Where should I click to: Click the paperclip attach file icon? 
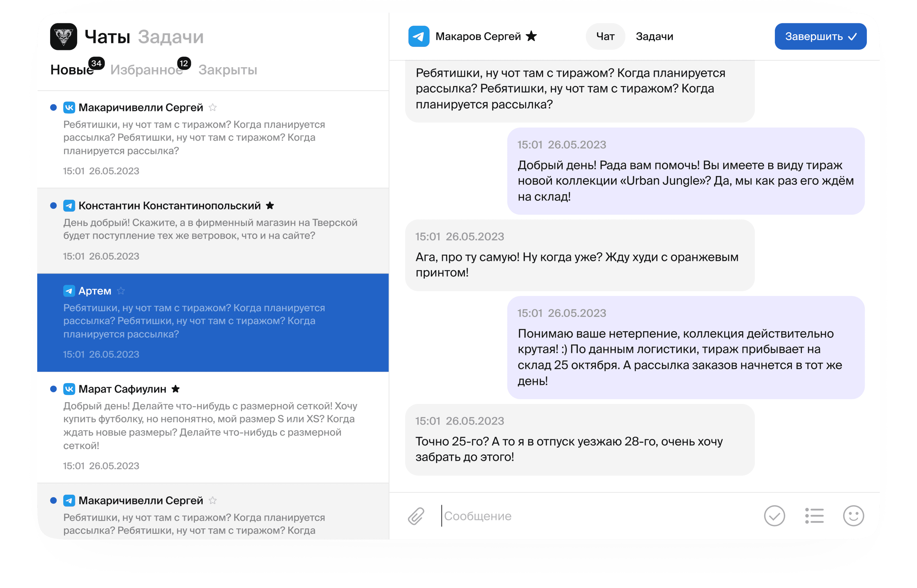point(416,516)
